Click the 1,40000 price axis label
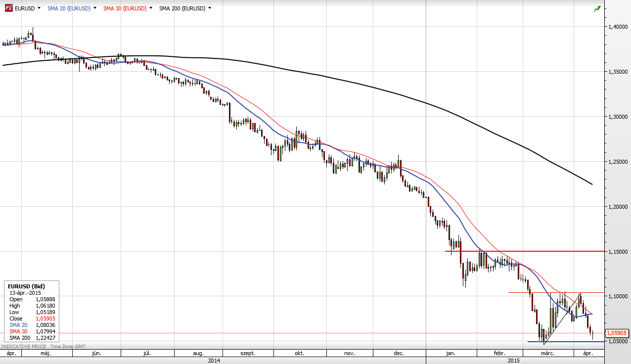Screen dimensions: 631x364 pyautogui.click(x=619, y=27)
